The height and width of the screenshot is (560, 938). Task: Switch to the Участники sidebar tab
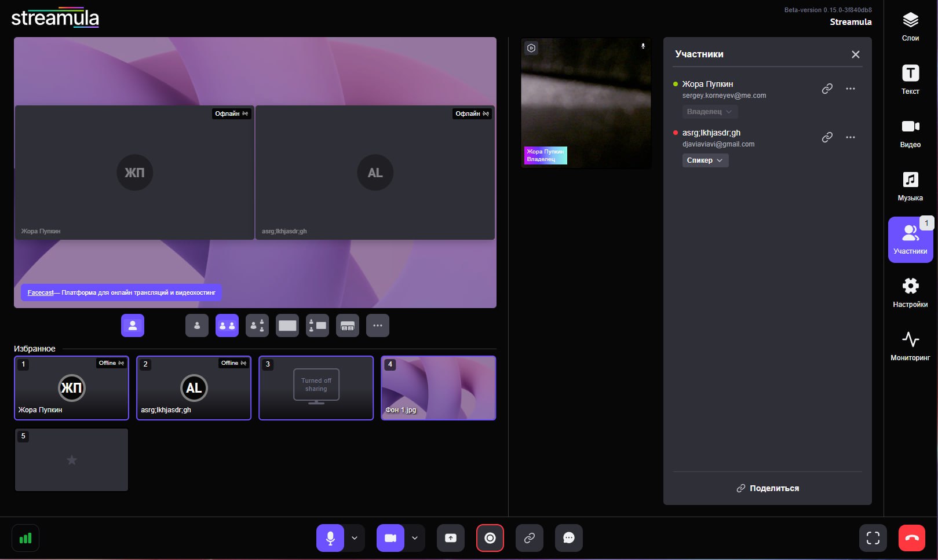coord(910,239)
